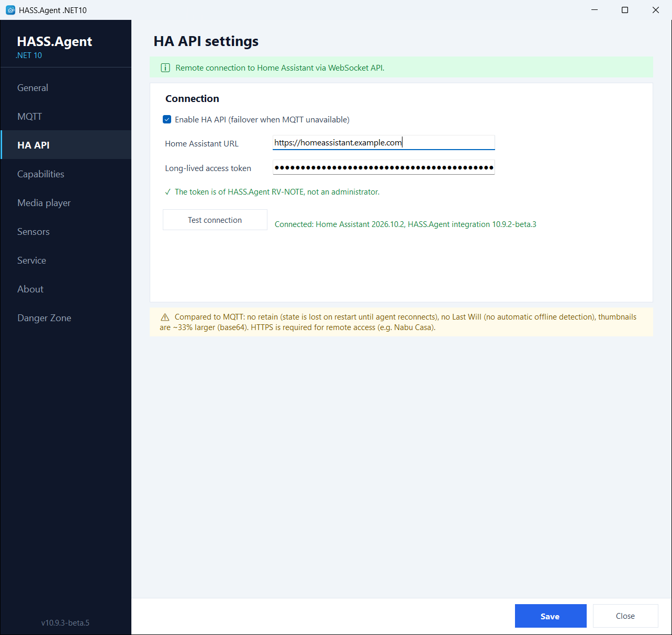Viewport: 672px width, 635px height.
Task: Close the window using title bar X
Action: click(655, 10)
